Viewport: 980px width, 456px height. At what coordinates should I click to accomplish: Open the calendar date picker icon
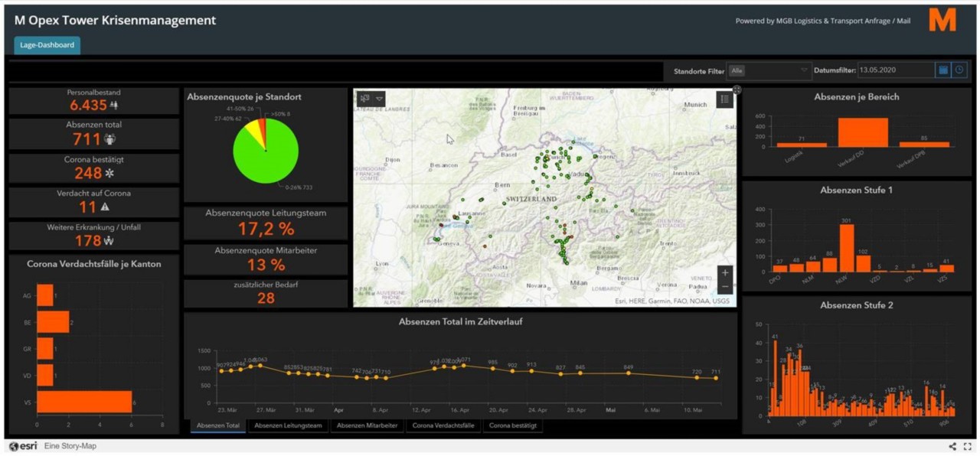pos(943,70)
